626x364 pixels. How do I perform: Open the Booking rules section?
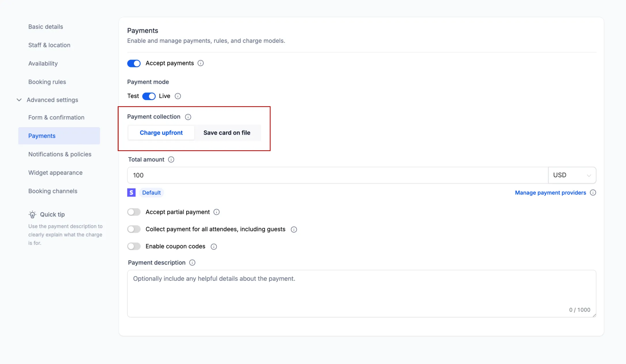[x=47, y=82]
